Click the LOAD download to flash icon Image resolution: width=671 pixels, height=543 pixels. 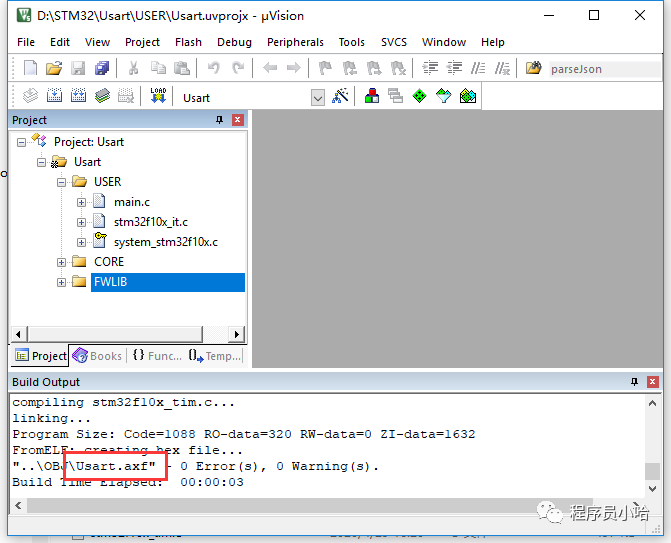pos(158,96)
